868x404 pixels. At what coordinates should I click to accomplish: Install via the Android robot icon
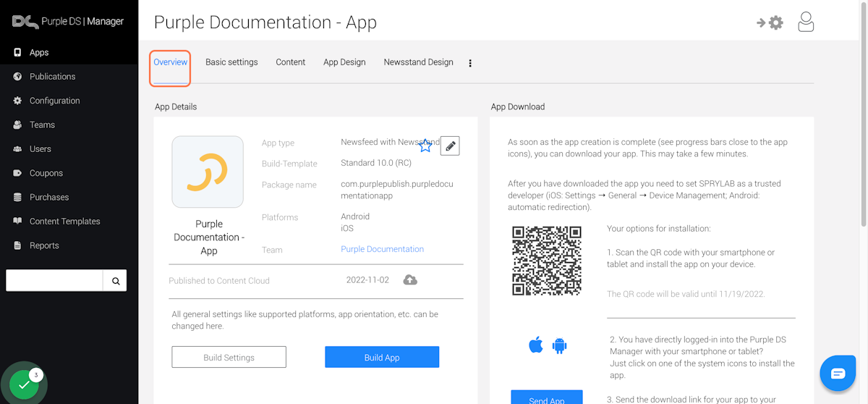point(559,345)
